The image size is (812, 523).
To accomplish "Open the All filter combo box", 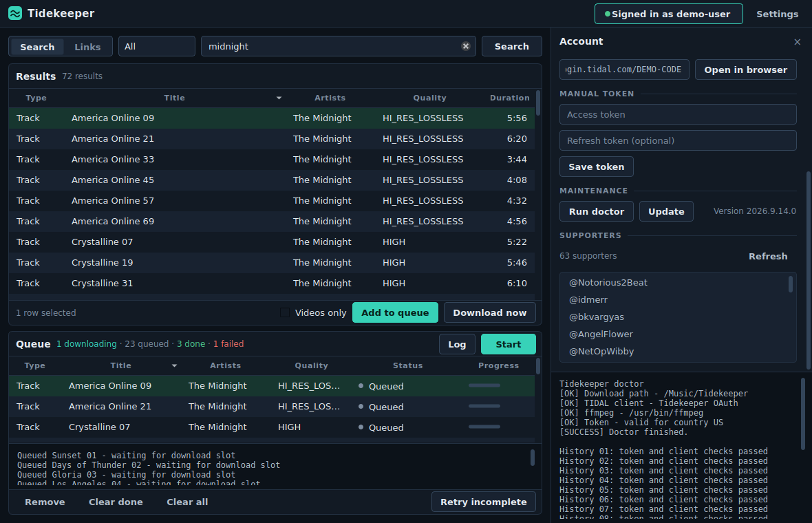I will pyautogui.click(x=156, y=46).
